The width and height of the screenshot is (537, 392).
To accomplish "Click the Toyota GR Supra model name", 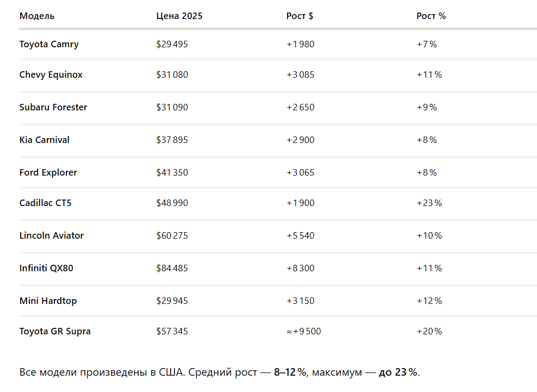I will (x=55, y=331).
